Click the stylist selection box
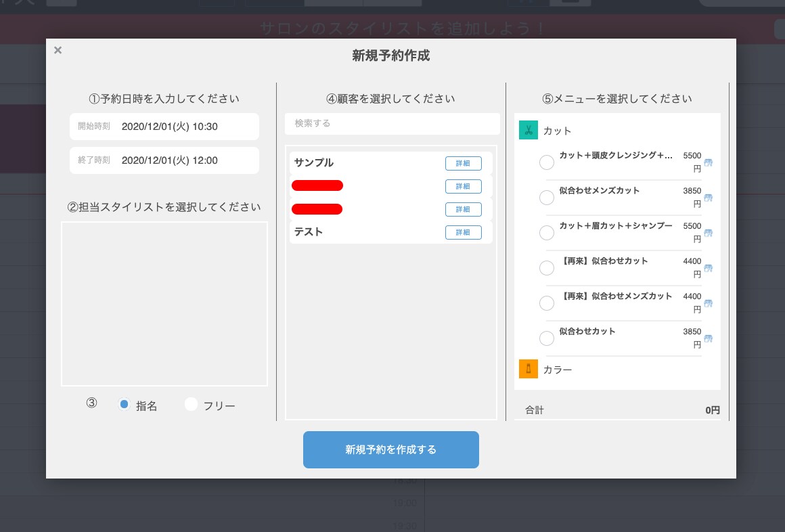This screenshot has height=532, width=785. click(164, 304)
